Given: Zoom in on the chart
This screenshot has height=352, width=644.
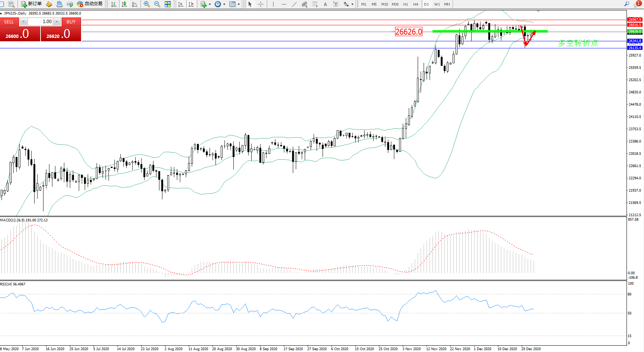Looking at the screenshot, I should click(147, 4).
